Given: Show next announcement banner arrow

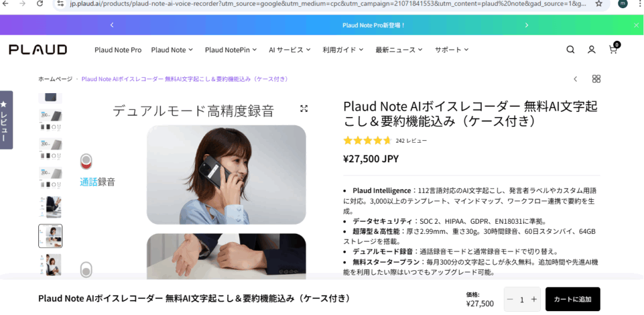Looking at the screenshot, I should [x=526, y=25].
